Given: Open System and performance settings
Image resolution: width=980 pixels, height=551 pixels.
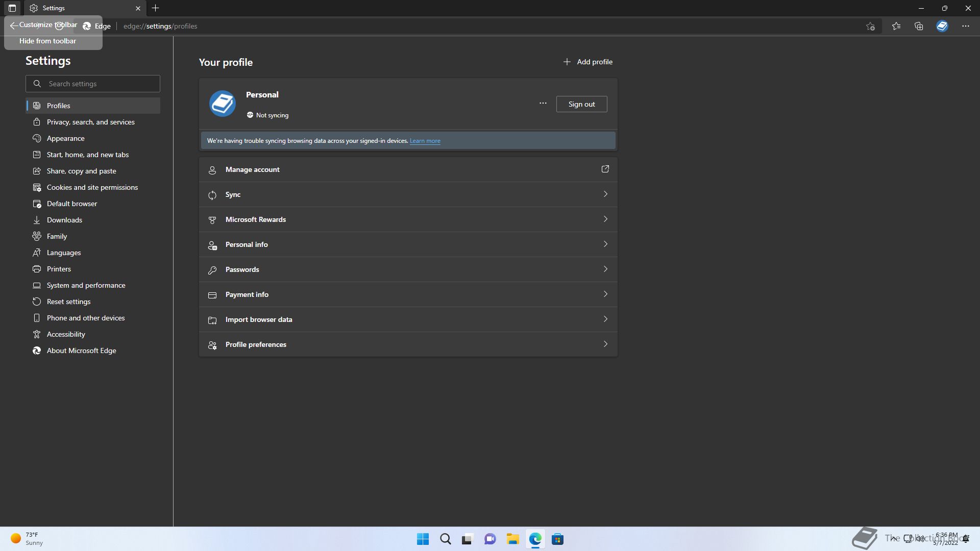Looking at the screenshot, I should point(93,285).
